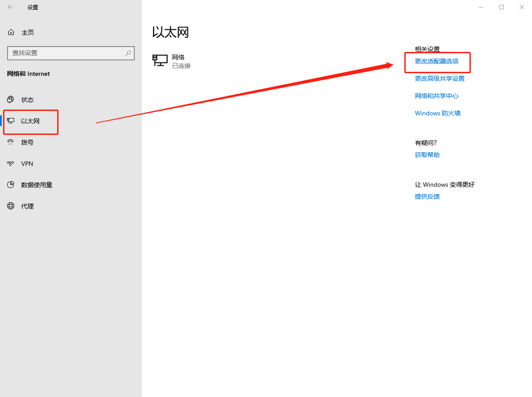This screenshot has height=397, width=532.
Task: Minimize the Settings window
Action: (481, 7)
